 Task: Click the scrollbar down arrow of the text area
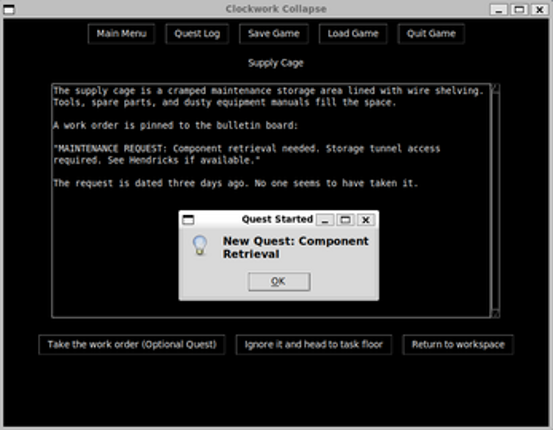[495, 313]
